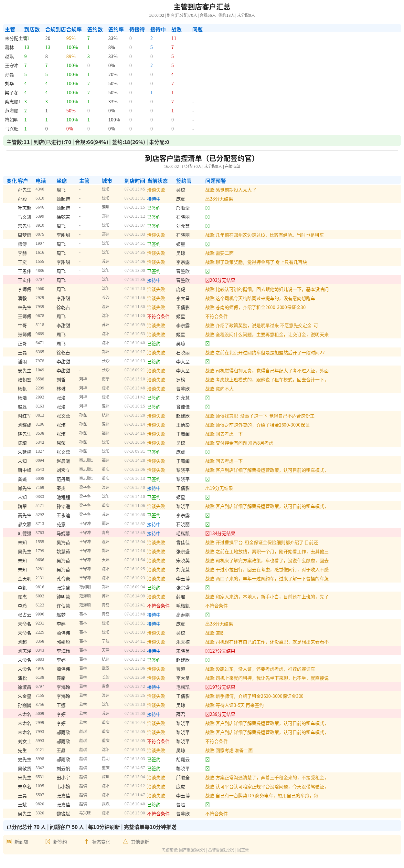Screen dimensions: 404x868
Task: Click the 127分无结果 alert for 刘志泽
Action: pos(220,651)
